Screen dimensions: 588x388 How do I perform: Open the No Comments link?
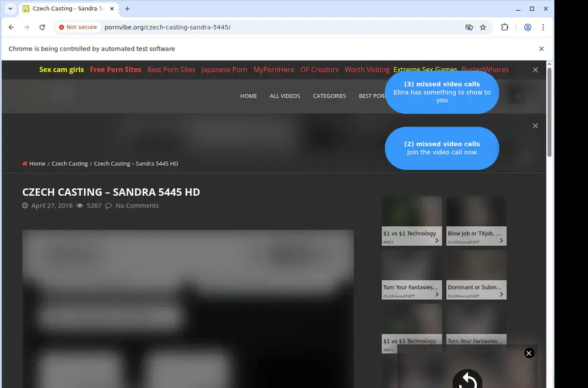click(x=137, y=206)
